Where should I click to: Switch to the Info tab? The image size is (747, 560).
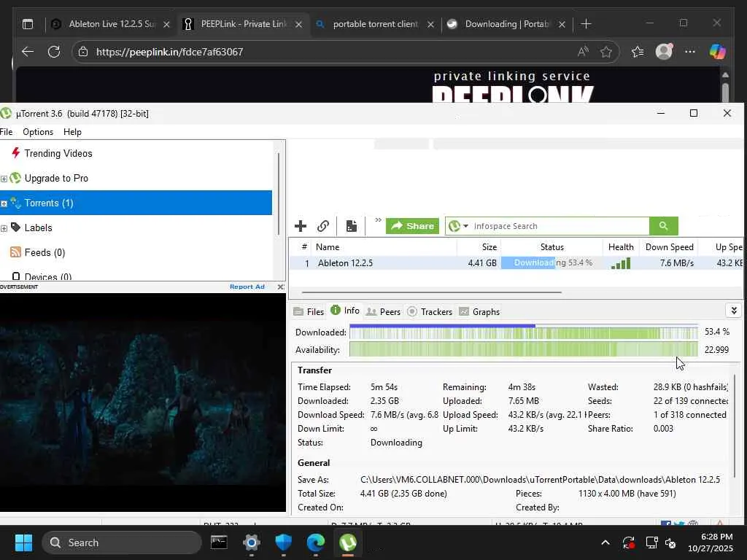[345, 311]
